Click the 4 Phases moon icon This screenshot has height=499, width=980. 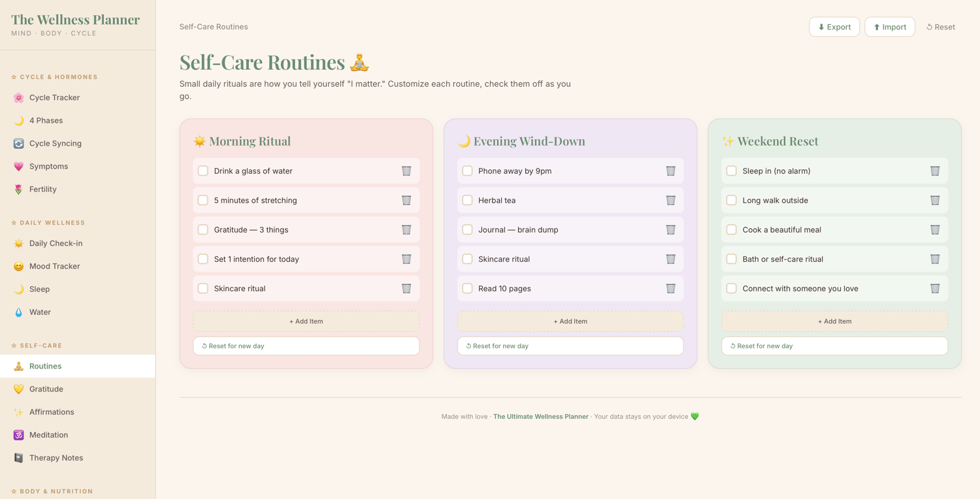[18, 121]
